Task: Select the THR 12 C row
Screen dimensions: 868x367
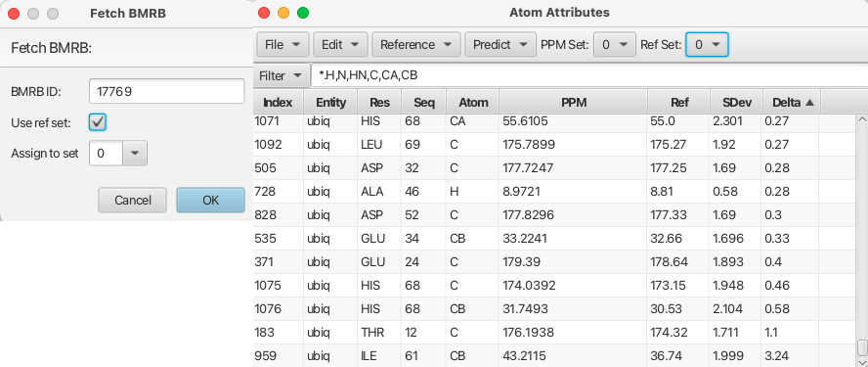Action: tap(554, 332)
